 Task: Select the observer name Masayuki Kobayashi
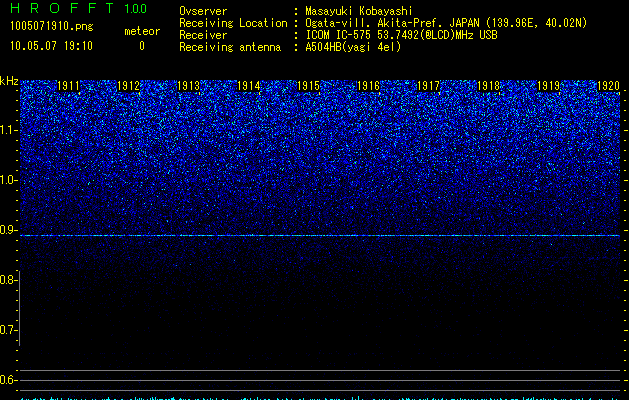tap(359, 11)
